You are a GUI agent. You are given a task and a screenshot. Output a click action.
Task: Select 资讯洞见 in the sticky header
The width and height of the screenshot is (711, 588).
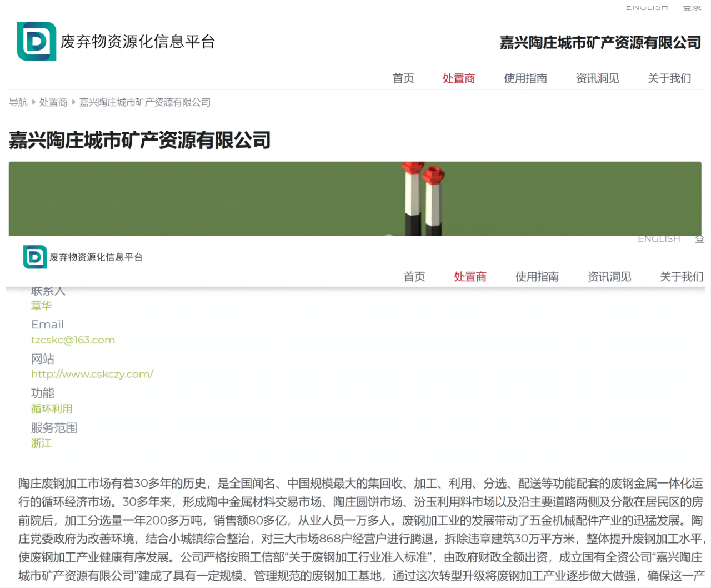point(609,276)
